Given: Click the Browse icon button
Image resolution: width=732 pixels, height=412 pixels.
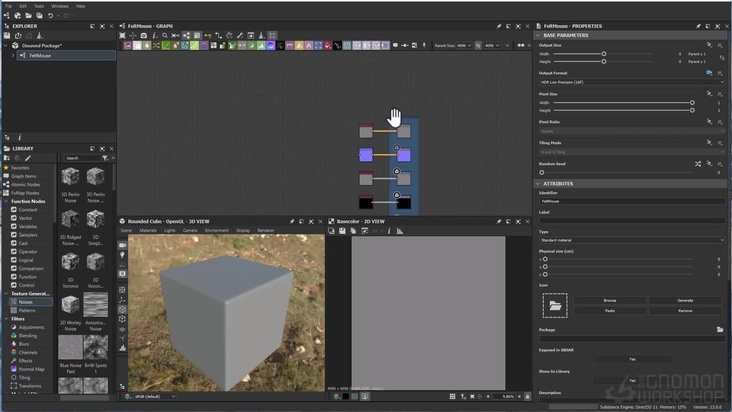Looking at the screenshot, I should coord(609,300).
